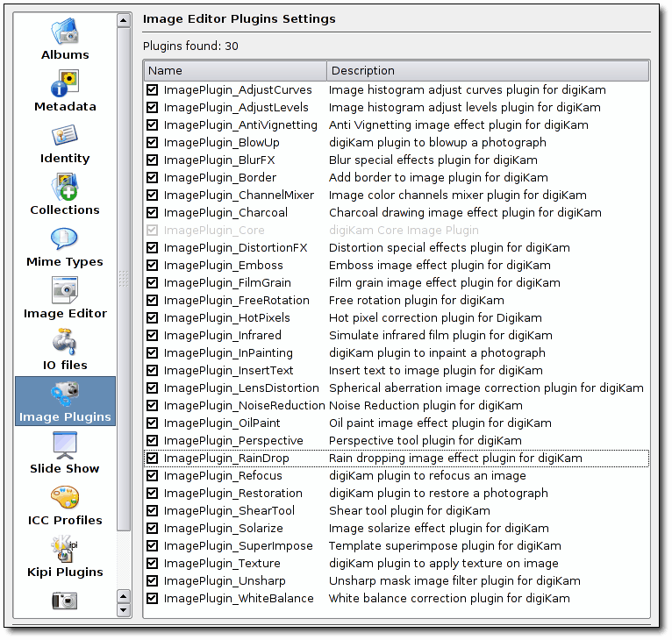Select the Metadata label in sidebar

pos(65,107)
